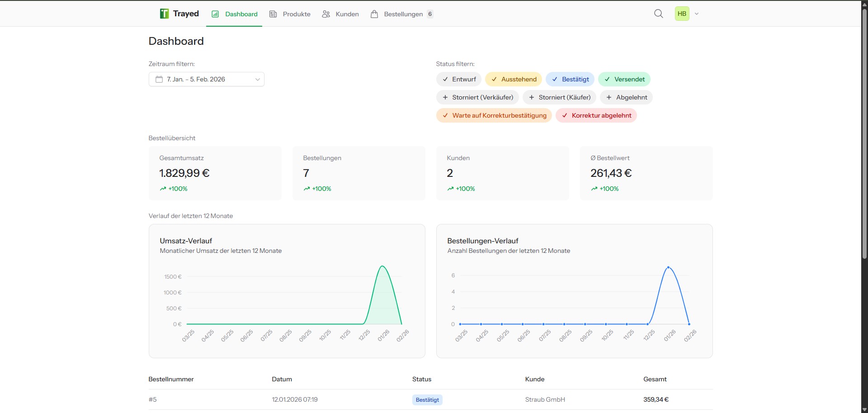Enable the Abgelehnt status filter
868x413 pixels.
pyautogui.click(x=626, y=97)
